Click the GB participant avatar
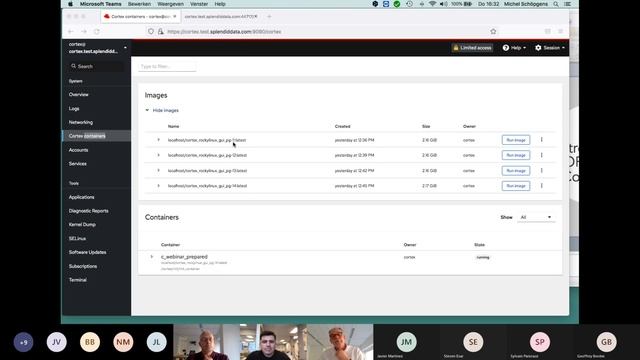 coord(607,342)
